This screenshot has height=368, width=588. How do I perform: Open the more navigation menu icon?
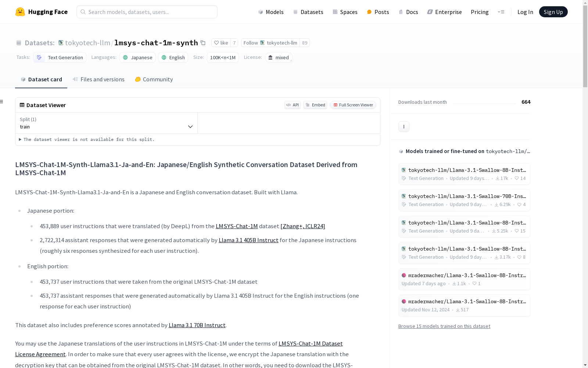[x=501, y=12]
